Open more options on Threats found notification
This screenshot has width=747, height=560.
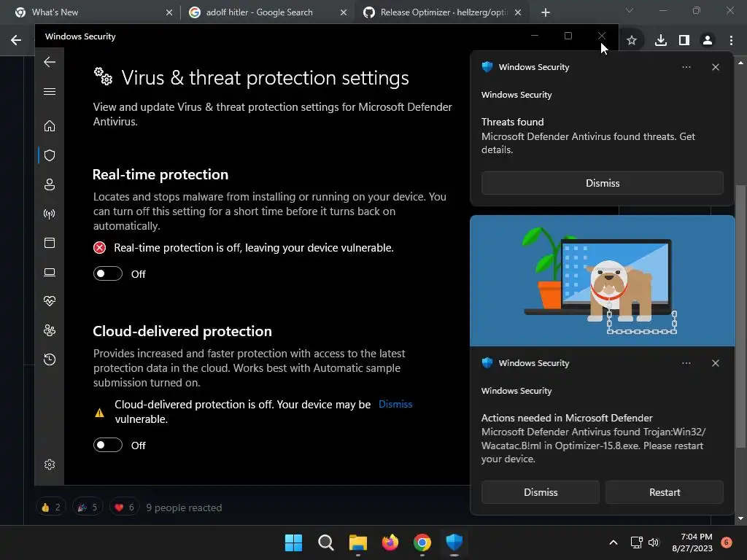686,67
